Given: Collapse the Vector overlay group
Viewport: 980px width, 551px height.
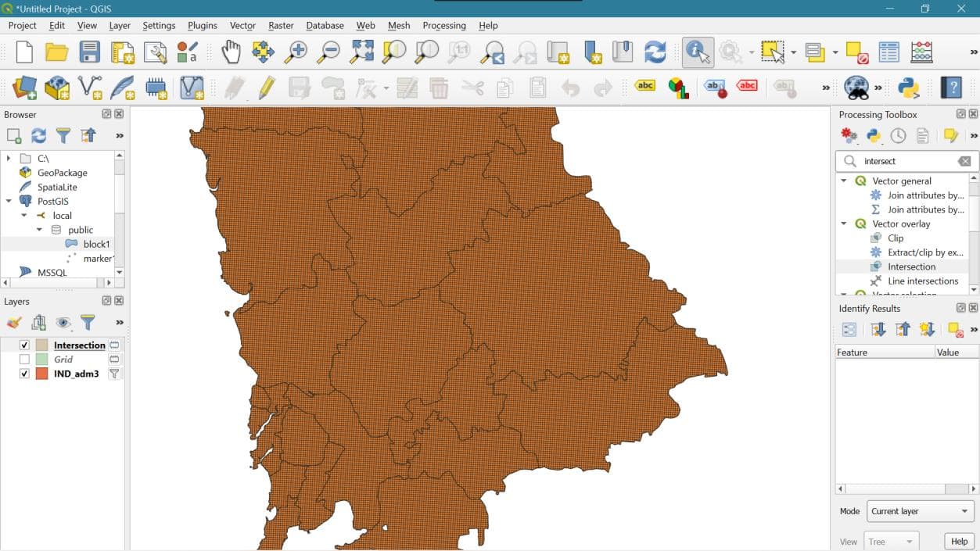Looking at the screenshot, I should click(x=843, y=224).
